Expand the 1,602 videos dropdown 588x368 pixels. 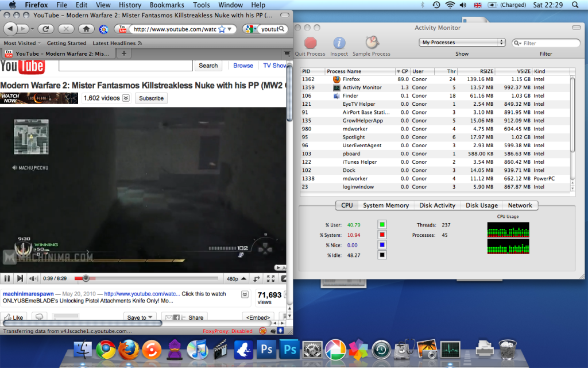click(x=126, y=98)
